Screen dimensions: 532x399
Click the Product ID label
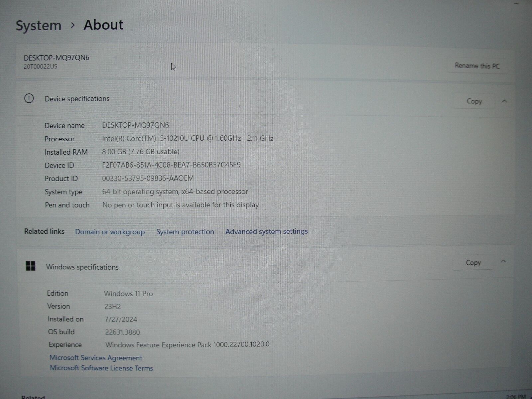pyautogui.click(x=61, y=179)
